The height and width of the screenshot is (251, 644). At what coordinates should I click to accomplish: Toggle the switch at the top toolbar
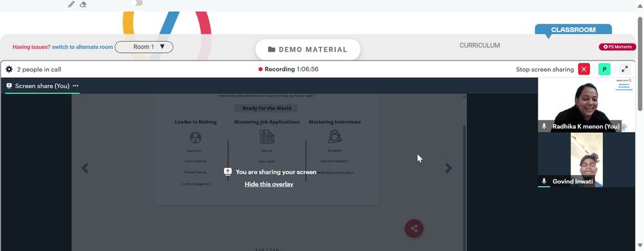click(137, 3)
